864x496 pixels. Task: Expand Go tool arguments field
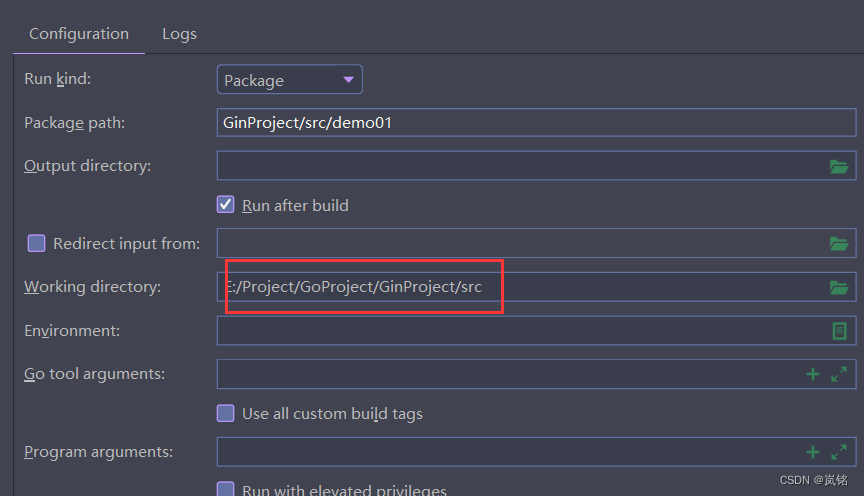click(839, 374)
